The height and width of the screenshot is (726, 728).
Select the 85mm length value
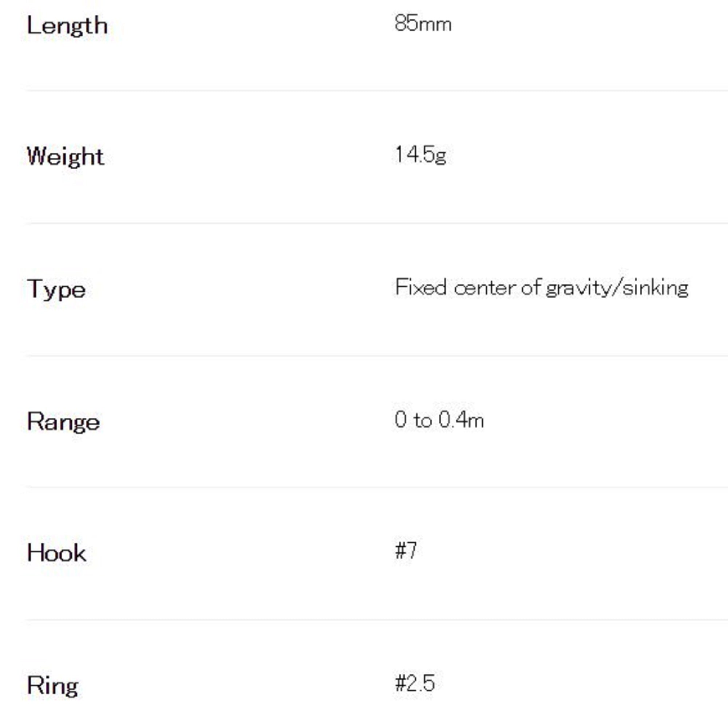(x=423, y=24)
